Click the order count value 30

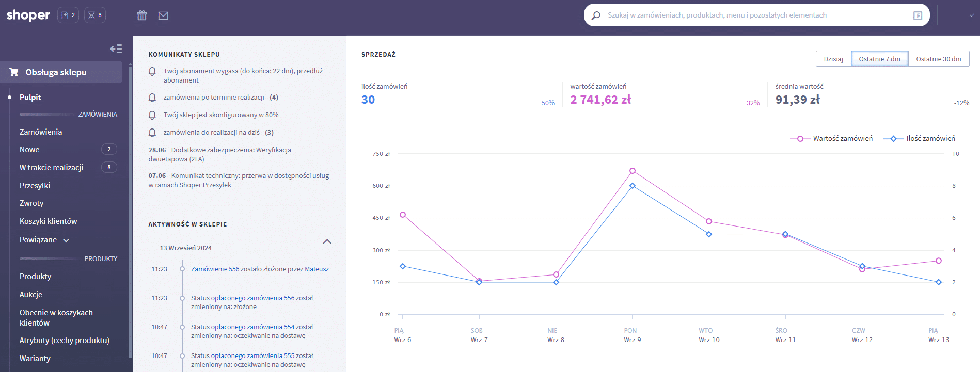click(x=368, y=100)
